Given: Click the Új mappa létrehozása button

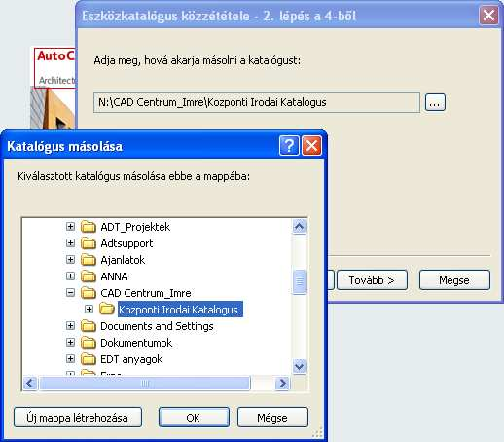Looking at the screenshot, I should click(x=78, y=418).
